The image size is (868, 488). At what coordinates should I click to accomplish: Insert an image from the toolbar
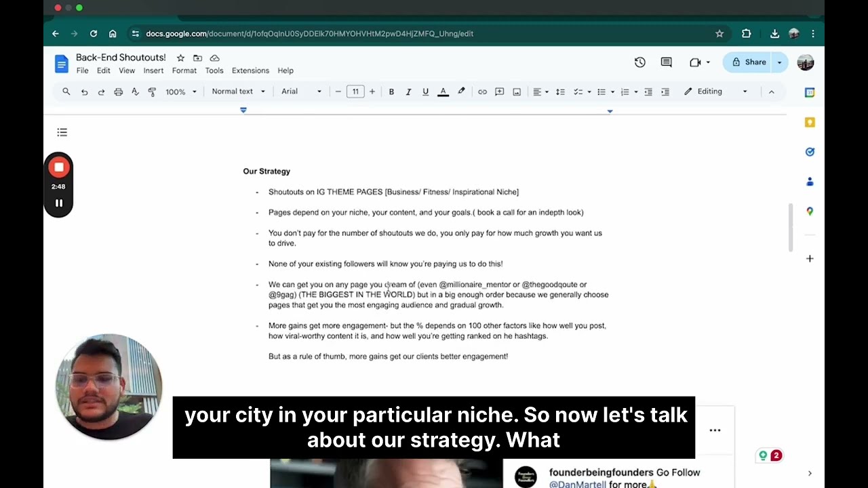[x=517, y=91]
